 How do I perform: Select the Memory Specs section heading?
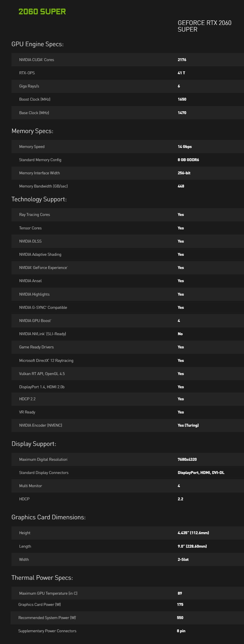click(x=32, y=131)
